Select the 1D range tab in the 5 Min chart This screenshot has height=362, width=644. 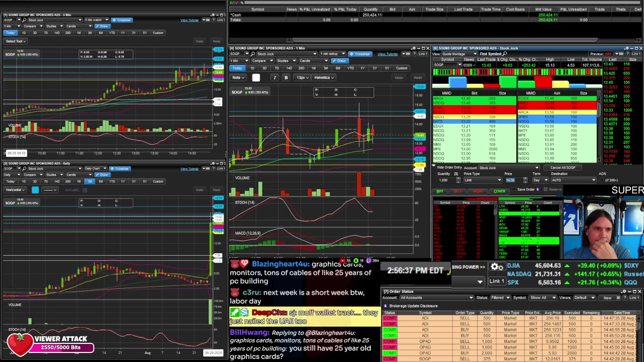tap(24, 33)
